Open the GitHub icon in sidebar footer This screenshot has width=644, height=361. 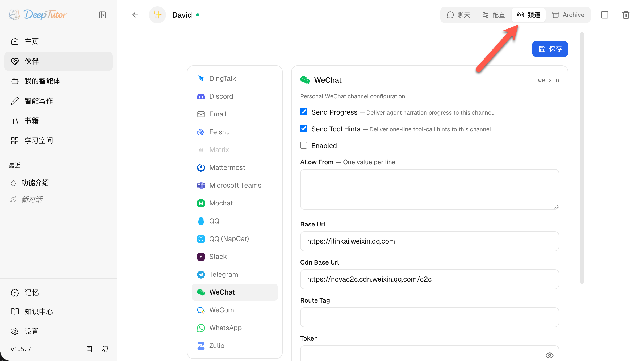click(105, 349)
